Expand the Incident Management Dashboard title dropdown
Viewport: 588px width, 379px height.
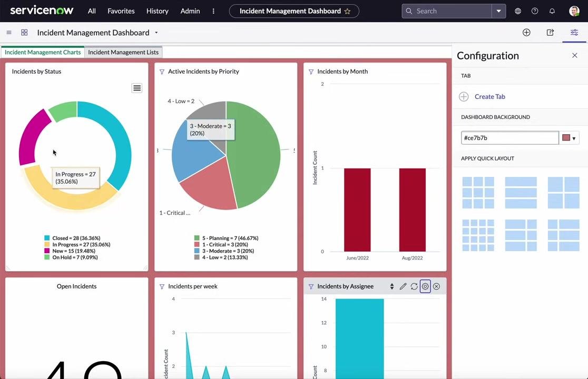(156, 33)
